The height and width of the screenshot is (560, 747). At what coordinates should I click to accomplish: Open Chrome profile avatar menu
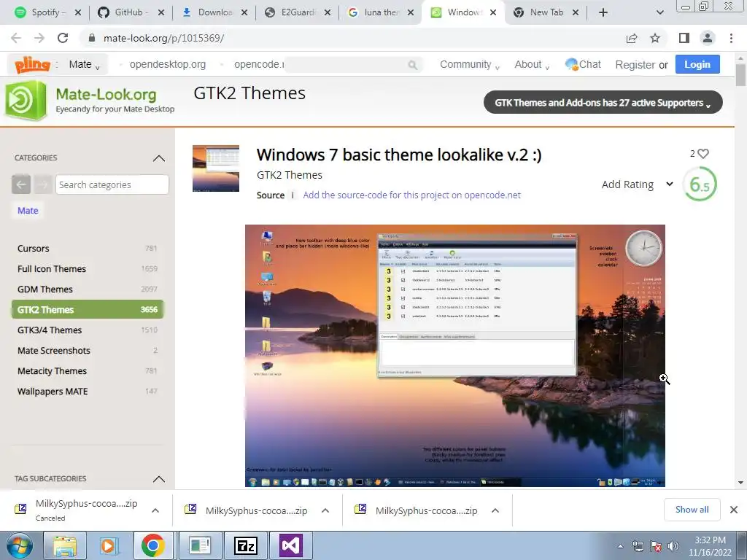coord(708,38)
